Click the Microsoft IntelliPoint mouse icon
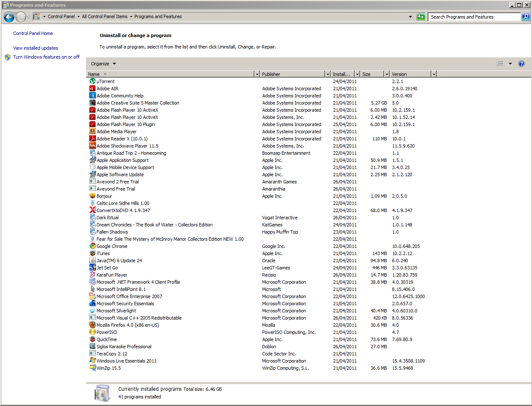This screenshot has width=532, height=406. point(93,289)
